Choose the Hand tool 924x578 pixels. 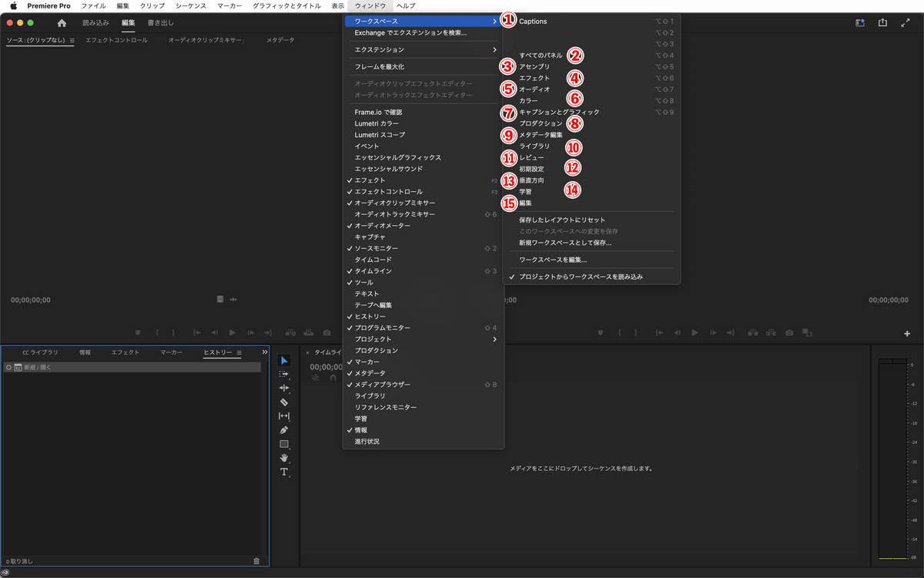(284, 458)
